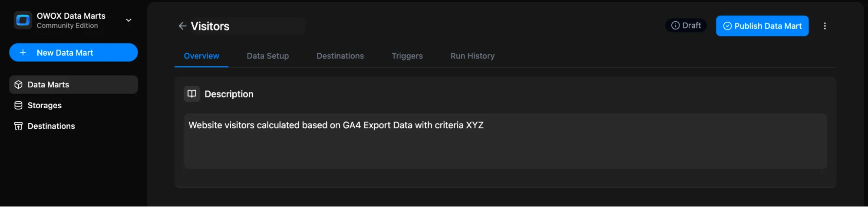Image resolution: width=868 pixels, height=207 pixels.
Task: View the Run History tab
Action: point(472,56)
